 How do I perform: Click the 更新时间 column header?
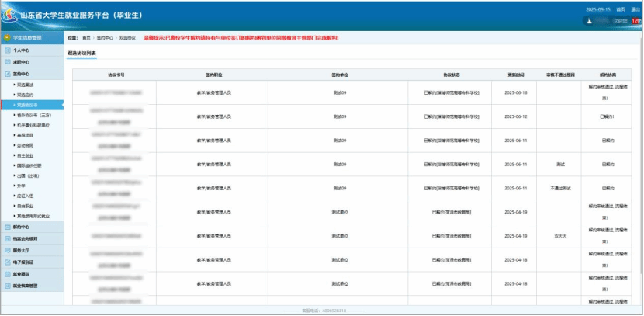[x=516, y=75]
